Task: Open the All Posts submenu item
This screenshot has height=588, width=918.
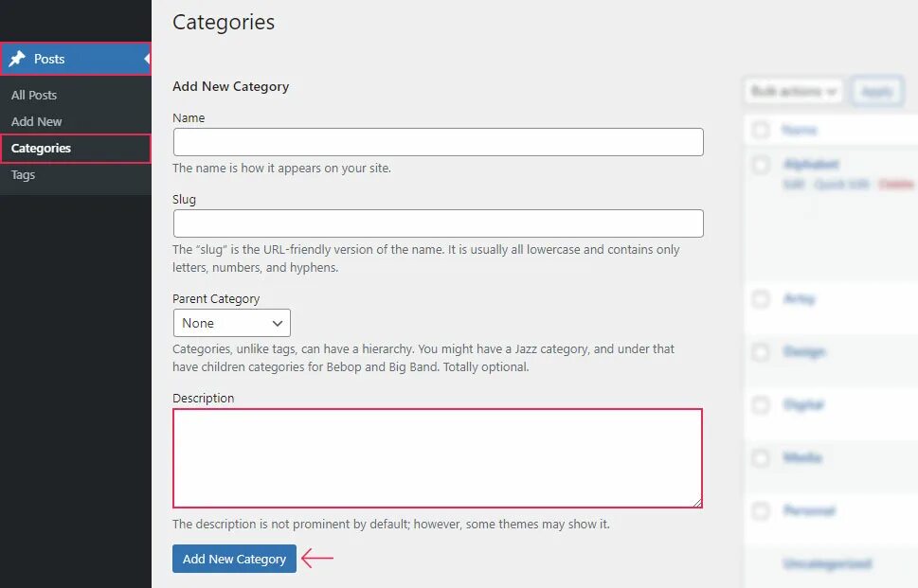Action: pyautogui.click(x=34, y=95)
